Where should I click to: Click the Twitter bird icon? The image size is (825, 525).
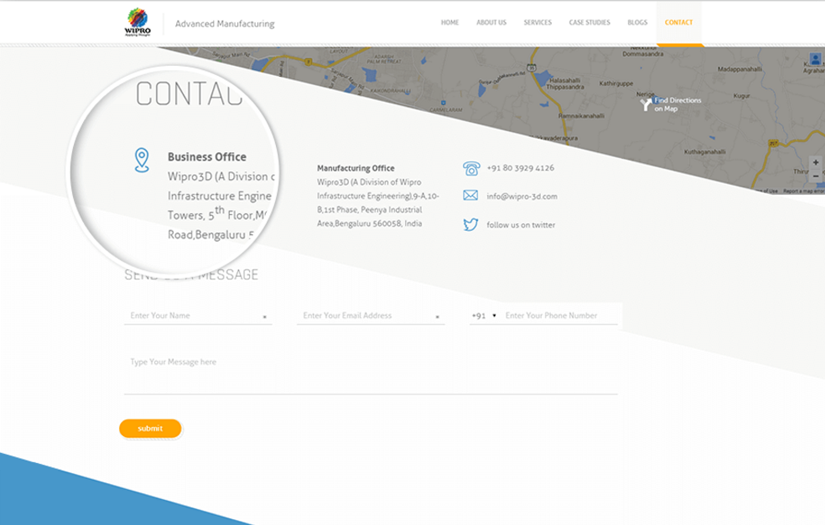(470, 225)
